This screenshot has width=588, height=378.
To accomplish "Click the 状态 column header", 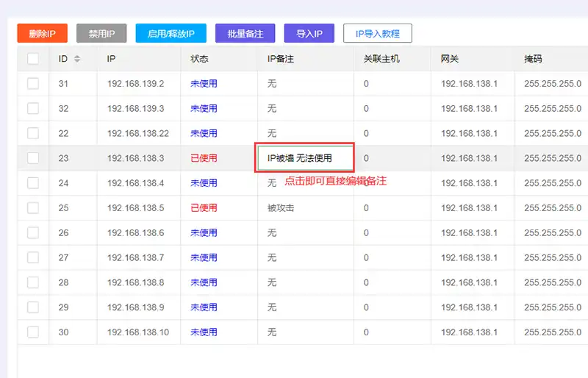I will [199, 59].
